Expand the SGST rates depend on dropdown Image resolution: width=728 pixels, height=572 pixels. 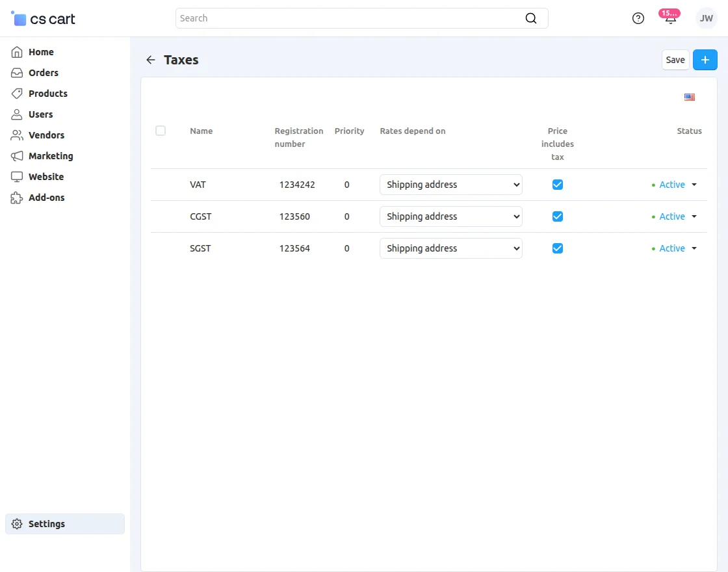[x=450, y=248]
